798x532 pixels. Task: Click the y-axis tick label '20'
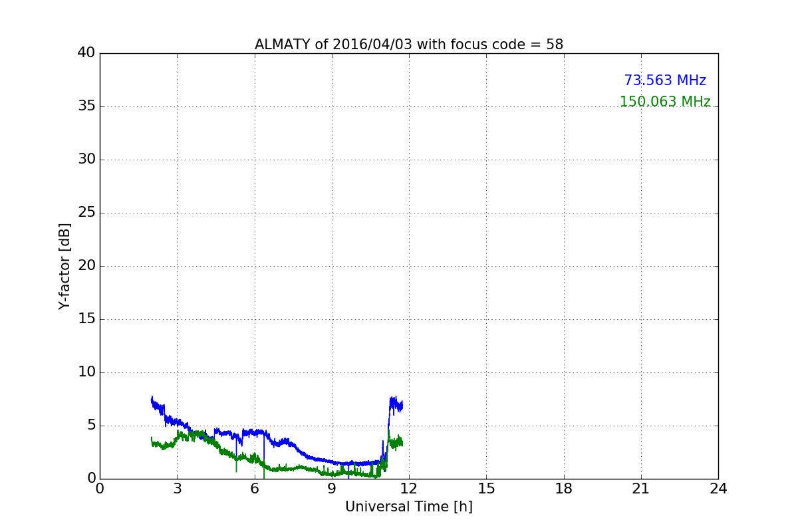tap(86, 265)
